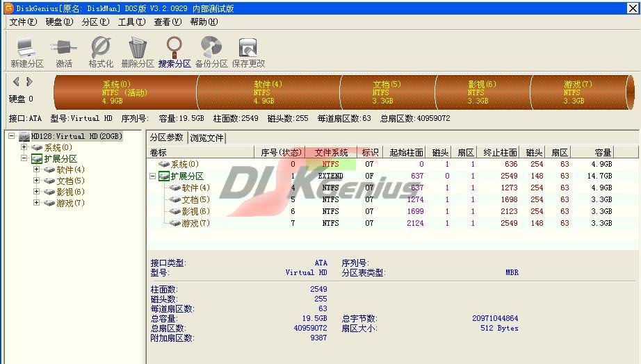Image resolution: width=641 pixels, height=364 pixels.
Task: Collapse 扩展分区 row in partition table
Action: click(152, 176)
